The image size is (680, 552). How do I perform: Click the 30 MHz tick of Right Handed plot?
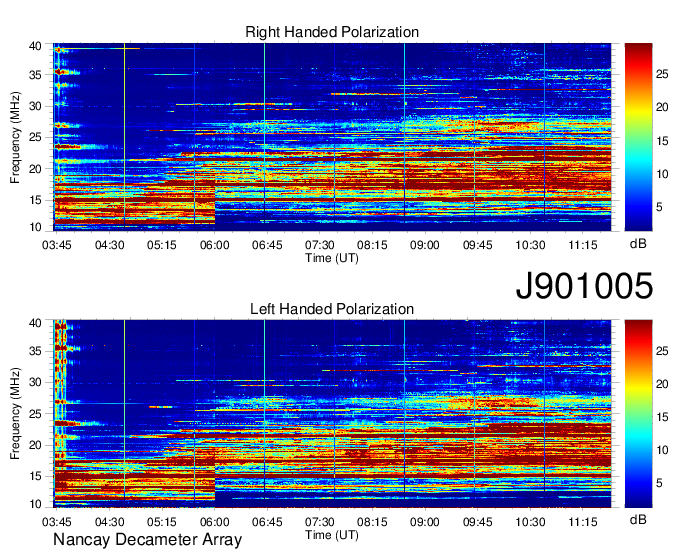pyautogui.click(x=36, y=106)
